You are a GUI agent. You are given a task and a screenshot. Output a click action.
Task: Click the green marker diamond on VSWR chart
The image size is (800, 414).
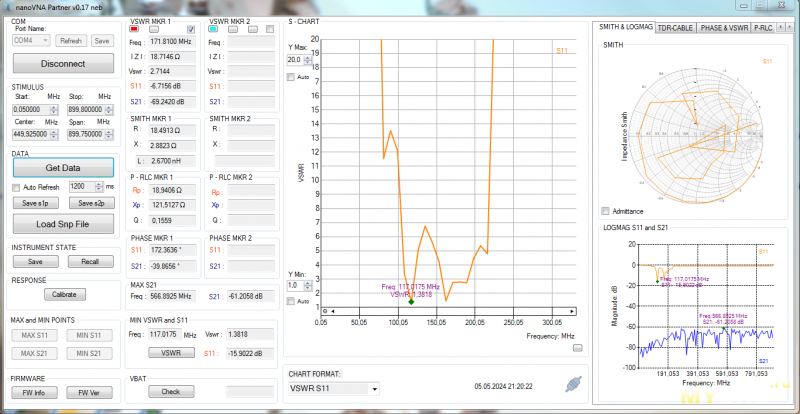point(411,301)
